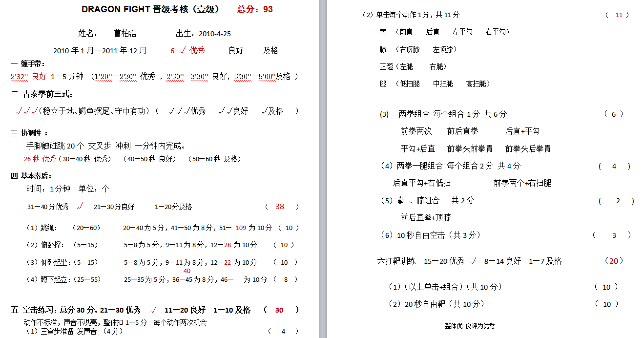Click the heading '六打靶训练'
The image size is (644, 338).
pyautogui.click(x=396, y=261)
